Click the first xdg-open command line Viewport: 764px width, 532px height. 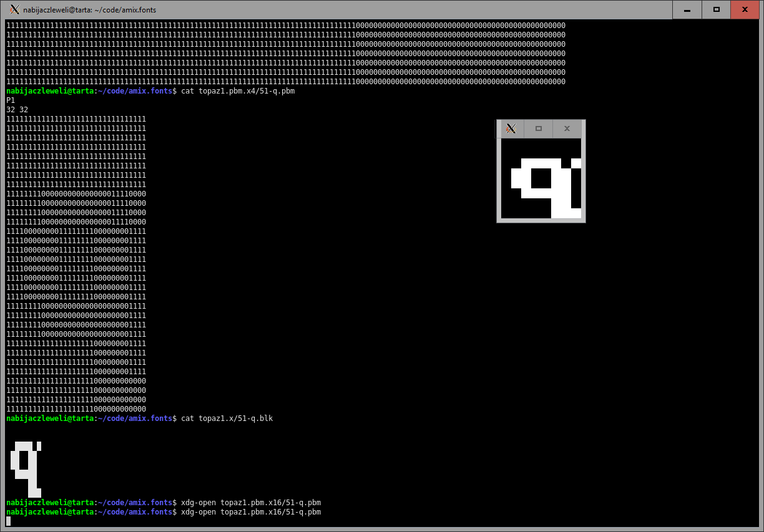251,503
